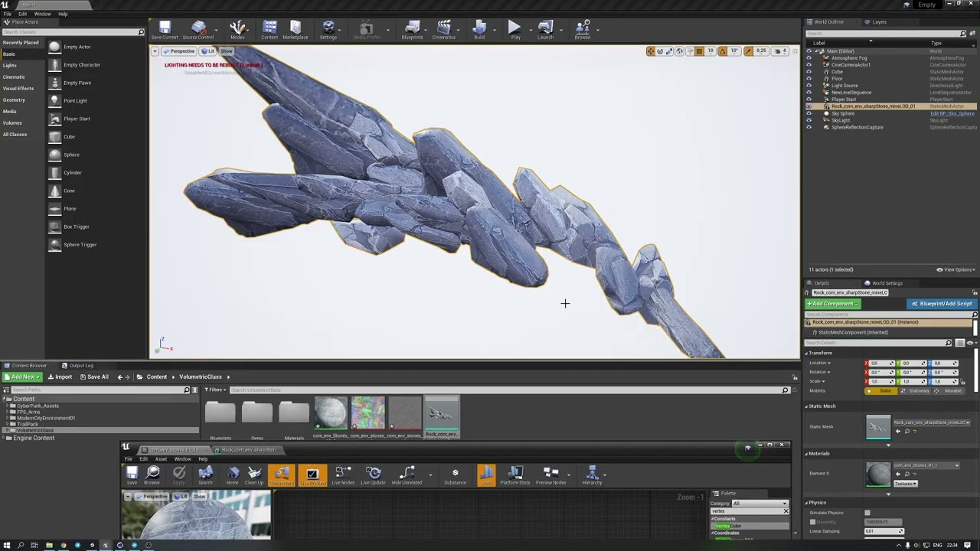Open the Marketplace toolbar icon
Viewport: 980px width, 551px height.
tap(295, 30)
